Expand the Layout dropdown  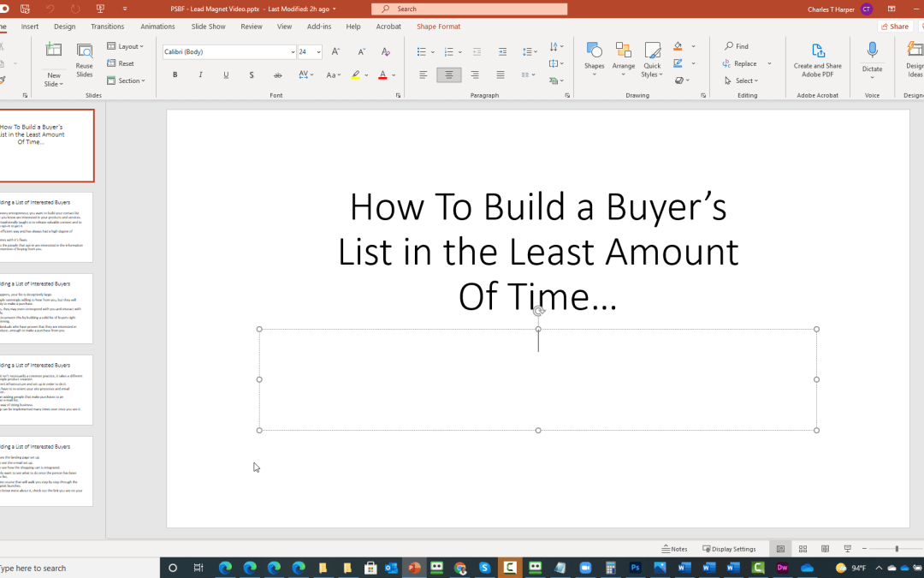(x=125, y=46)
